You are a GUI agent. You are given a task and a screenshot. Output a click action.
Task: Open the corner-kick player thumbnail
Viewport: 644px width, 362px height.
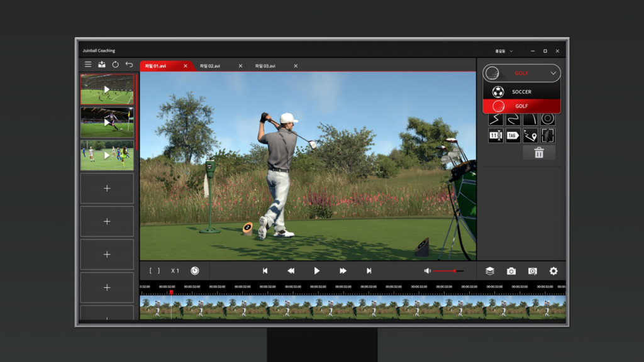(x=107, y=123)
